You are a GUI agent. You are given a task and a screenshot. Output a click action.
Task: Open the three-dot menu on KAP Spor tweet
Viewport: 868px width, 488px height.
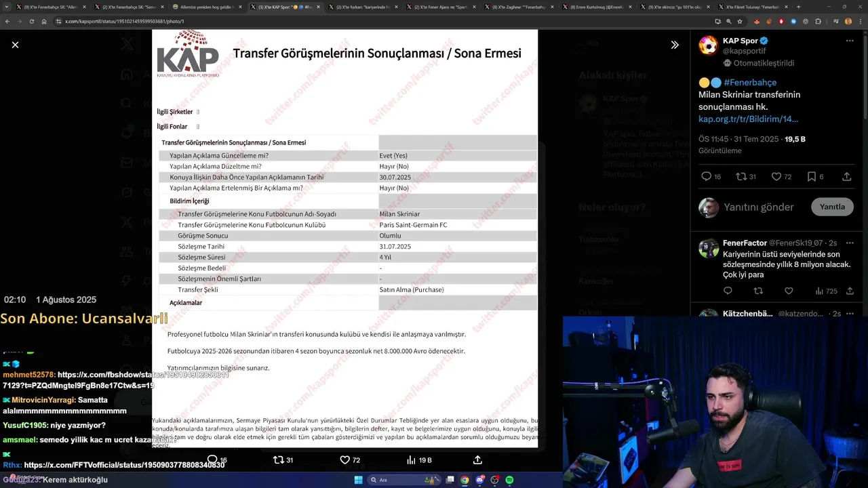(850, 41)
